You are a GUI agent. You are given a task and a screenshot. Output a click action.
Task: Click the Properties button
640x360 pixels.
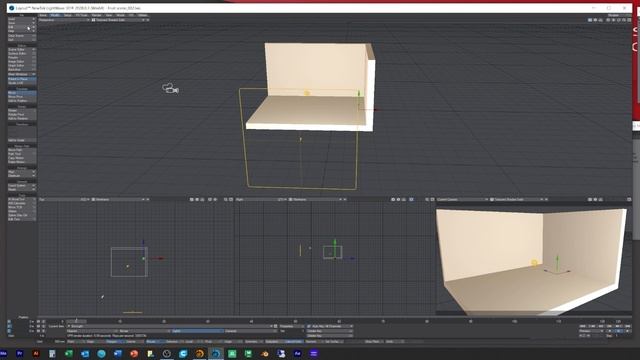[292, 326]
